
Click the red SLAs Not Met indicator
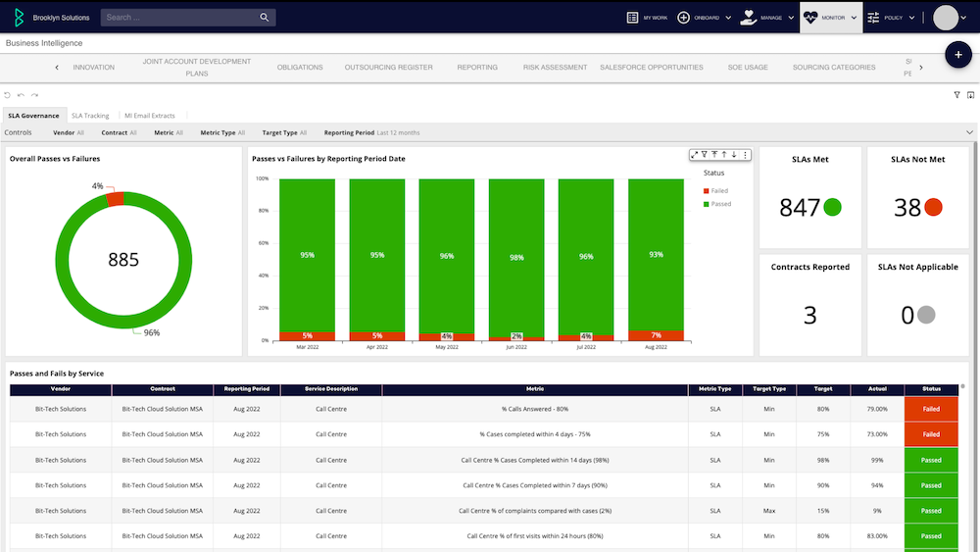933,207
